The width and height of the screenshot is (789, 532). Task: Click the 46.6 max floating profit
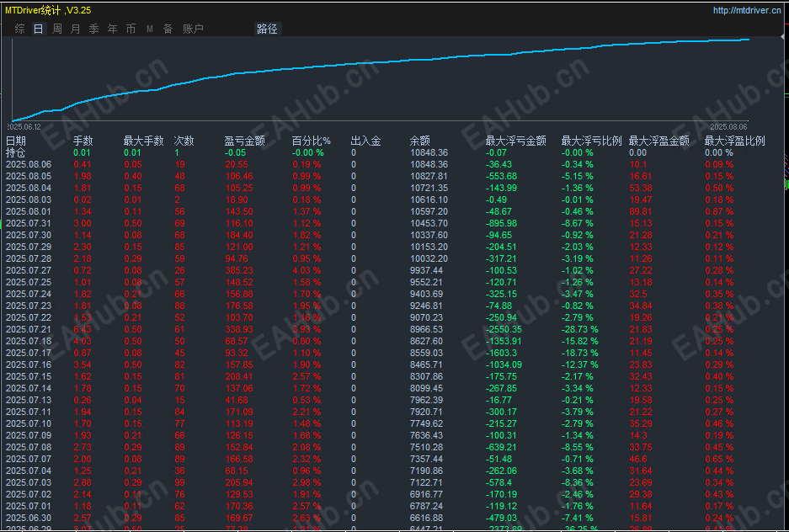pos(638,459)
